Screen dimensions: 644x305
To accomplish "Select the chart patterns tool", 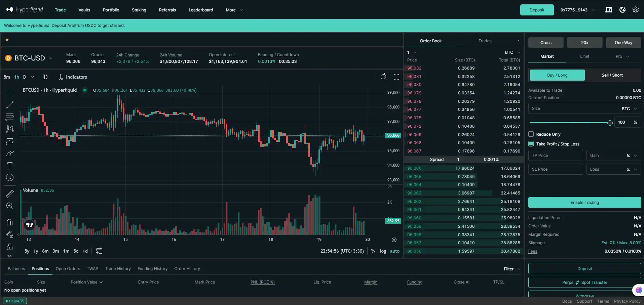I will coord(10,129).
